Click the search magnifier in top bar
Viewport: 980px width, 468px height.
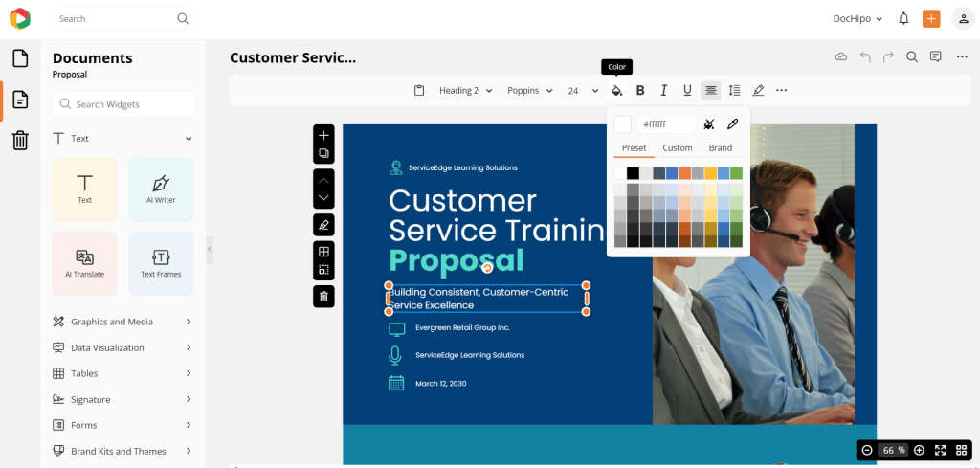click(x=183, y=19)
